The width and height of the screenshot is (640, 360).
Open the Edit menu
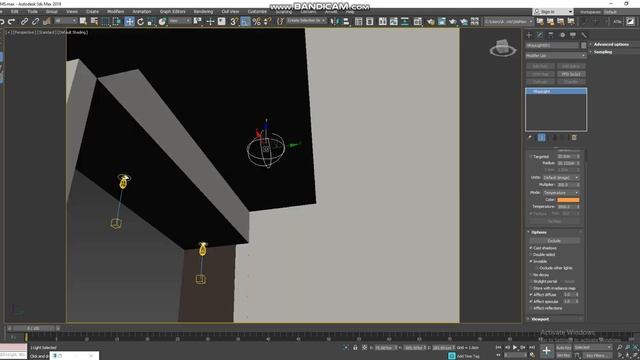point(15,11)
